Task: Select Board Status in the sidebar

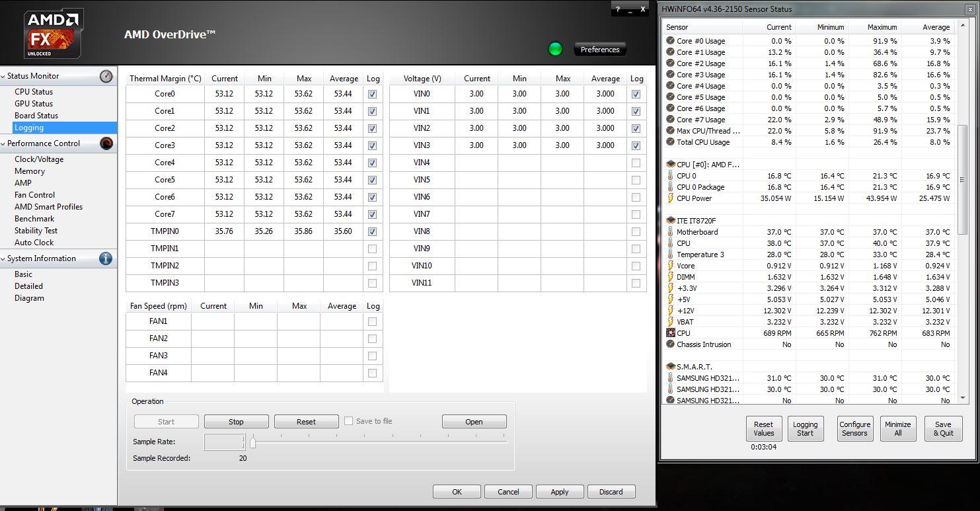Action: point(36,116)
